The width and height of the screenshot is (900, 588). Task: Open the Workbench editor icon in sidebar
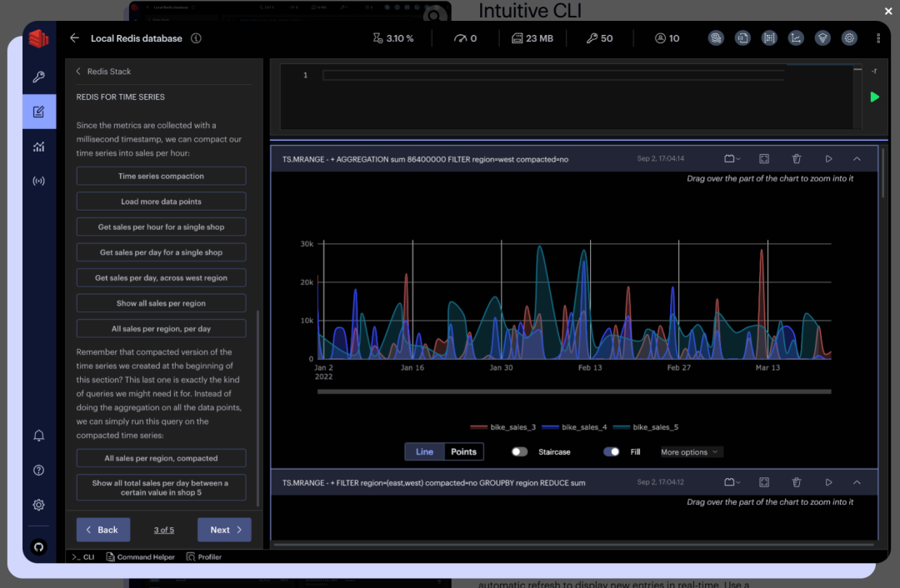[x=38, y=112]
